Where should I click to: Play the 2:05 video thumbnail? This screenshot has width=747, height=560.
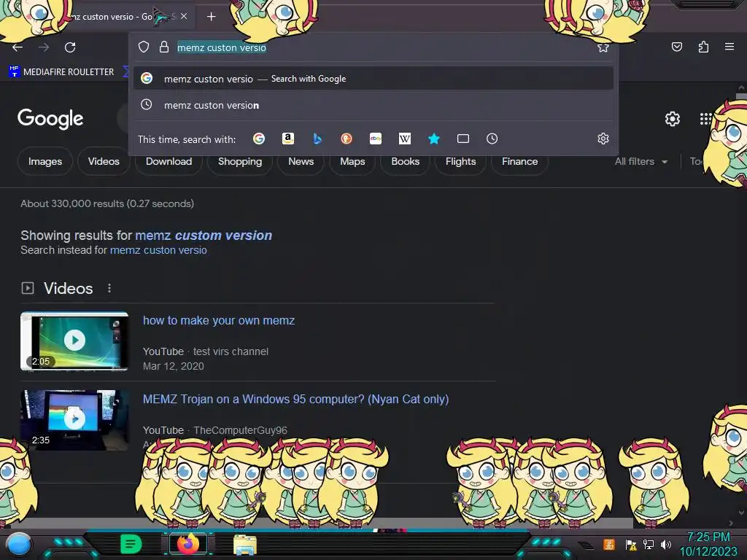[74, 341]
